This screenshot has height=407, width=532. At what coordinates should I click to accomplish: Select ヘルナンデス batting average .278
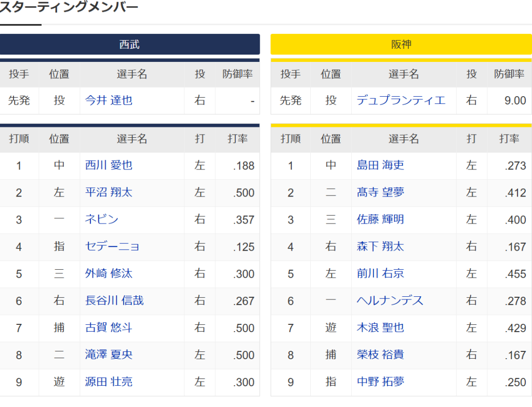click(515, 301)
